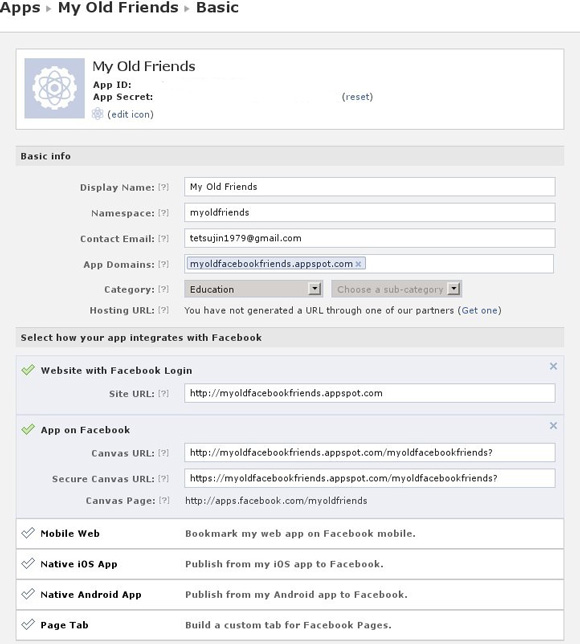580x644 pixels.
Task: Focus the Contact Email input field
Action: point(370,238)
